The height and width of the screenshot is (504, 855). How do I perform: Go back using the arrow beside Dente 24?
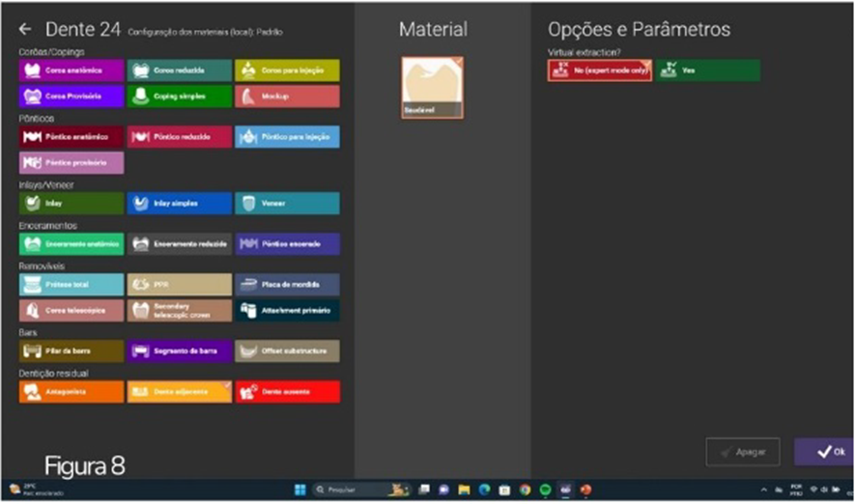(25, 30)
